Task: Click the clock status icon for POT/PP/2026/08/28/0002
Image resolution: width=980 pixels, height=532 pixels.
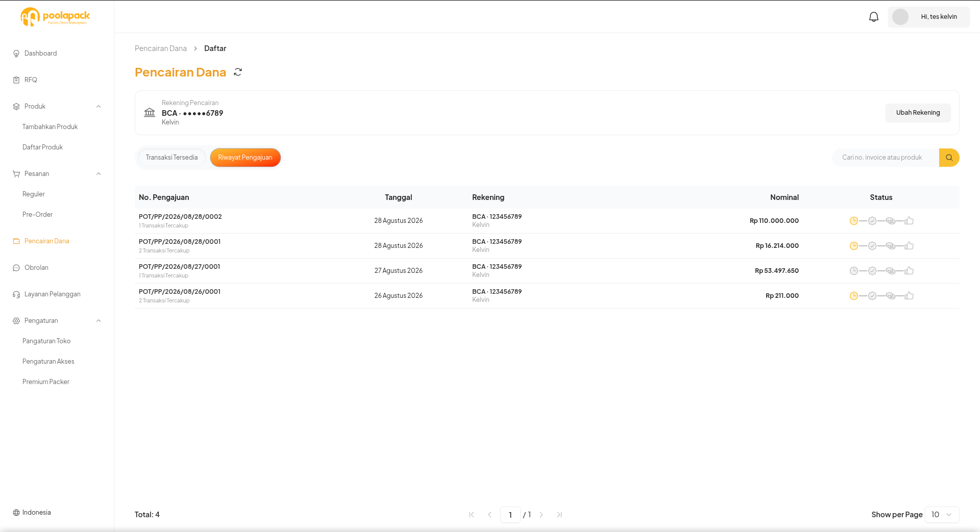Action: click(854, 221)
